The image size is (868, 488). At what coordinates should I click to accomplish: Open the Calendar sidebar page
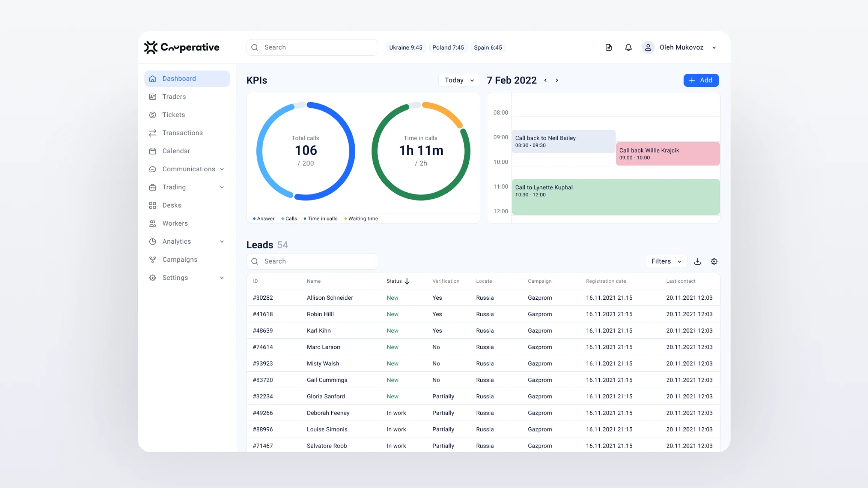click(x=176, y=151)
